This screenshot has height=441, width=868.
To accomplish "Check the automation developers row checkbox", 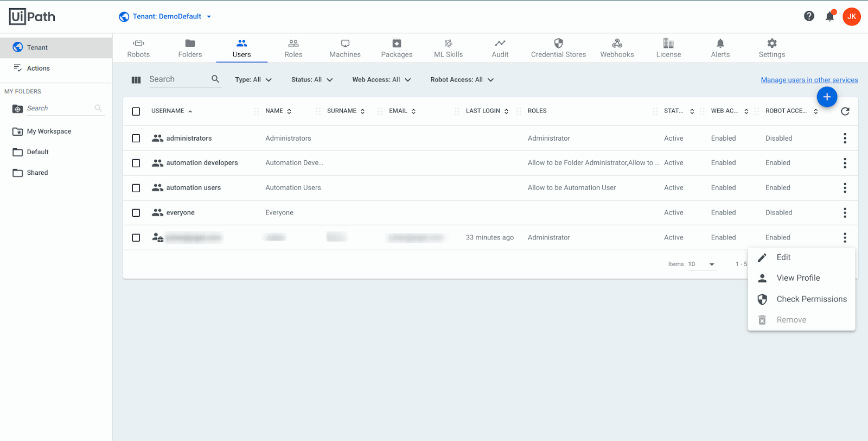I will pyautogui.click(x=136, y=163).
